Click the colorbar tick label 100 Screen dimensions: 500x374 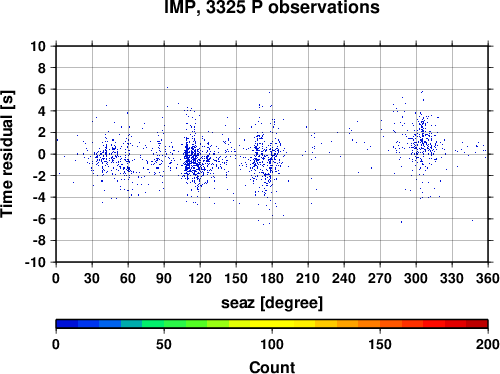[x=272, y=344]
